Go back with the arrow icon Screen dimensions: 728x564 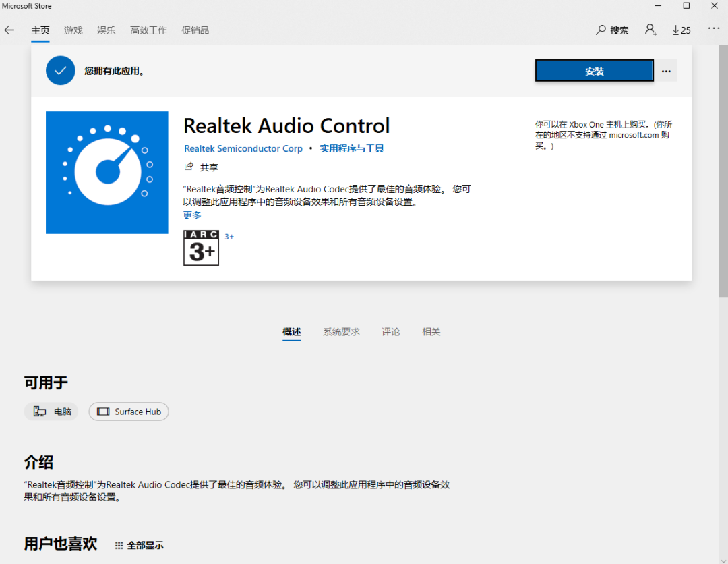[9, 30]
